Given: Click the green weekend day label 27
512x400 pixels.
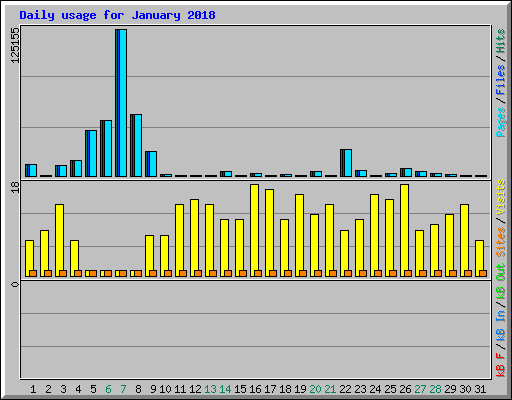Looking at the screenshot, I should coord(420,389).
